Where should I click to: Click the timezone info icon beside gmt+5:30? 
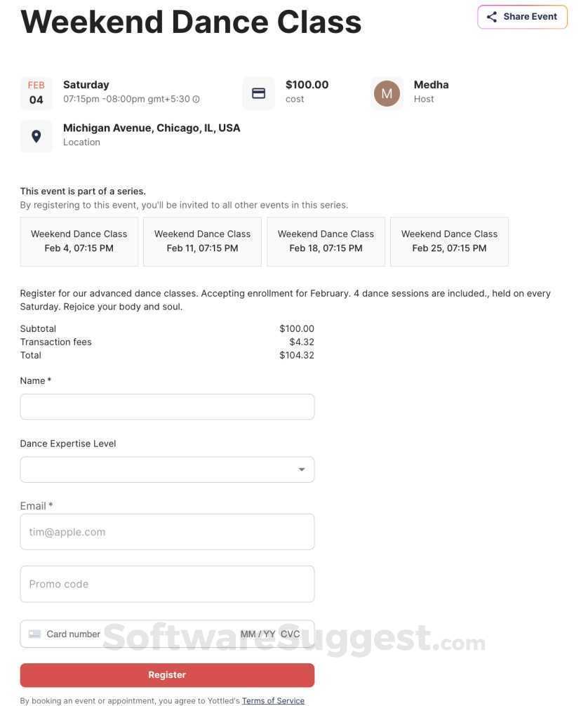(x=196, y=100)
